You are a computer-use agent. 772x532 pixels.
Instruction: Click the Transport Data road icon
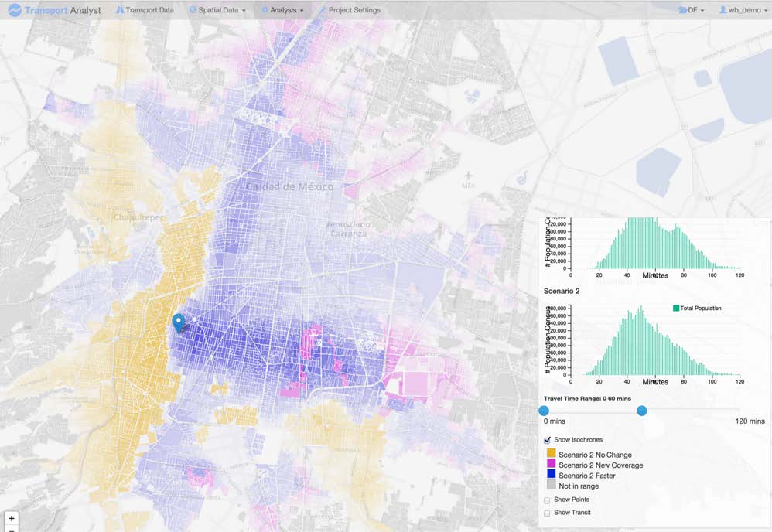(x=120, y=10)
